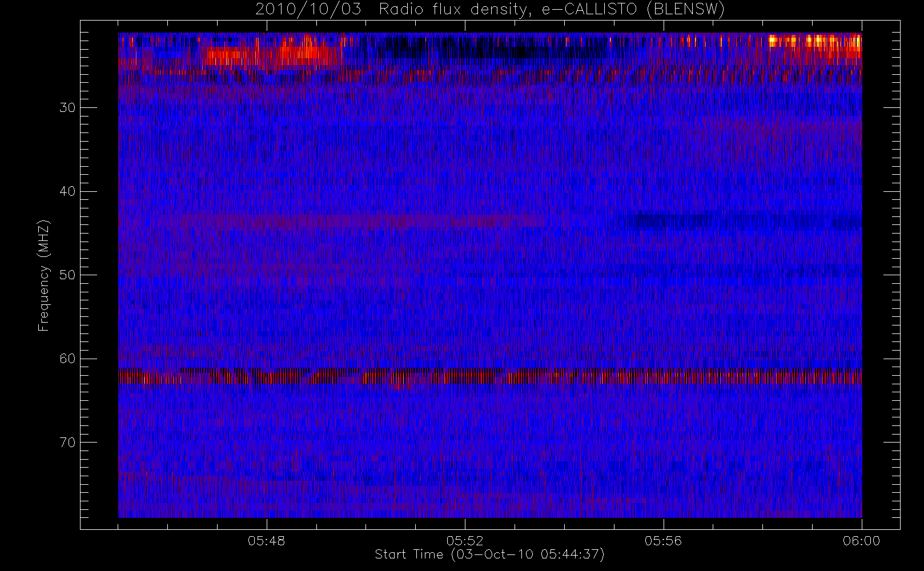Click the 40 frequency tick label
This screenshot has height=571, width=924.
(67, 191)
